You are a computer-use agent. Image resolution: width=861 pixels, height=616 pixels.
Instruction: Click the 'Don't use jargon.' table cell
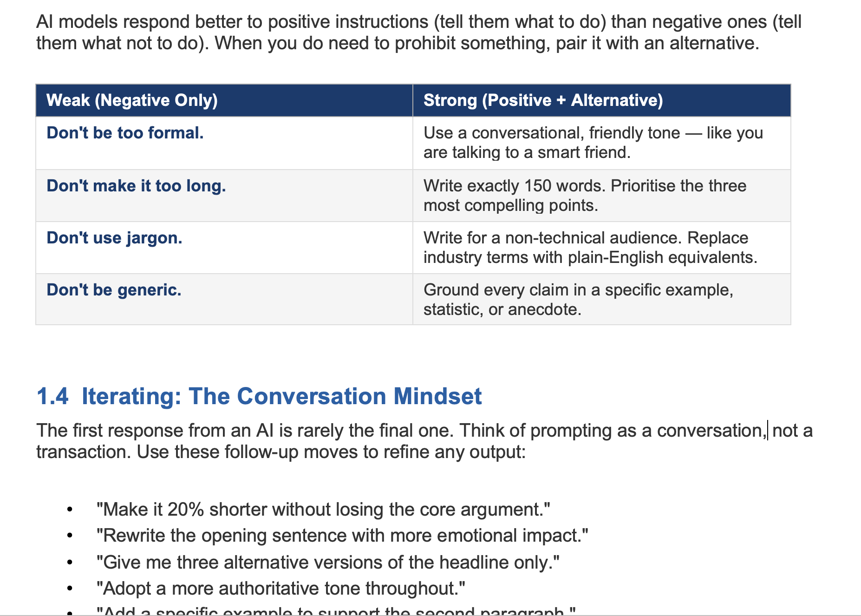click(x=224, y=248)
